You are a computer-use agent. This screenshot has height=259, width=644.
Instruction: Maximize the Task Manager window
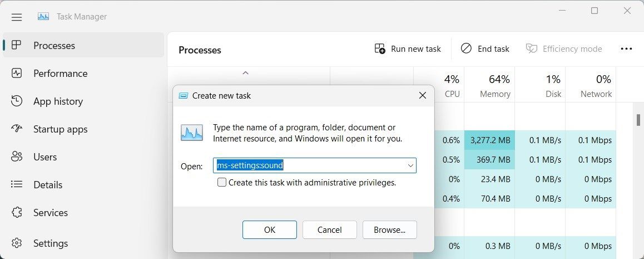pyautogui.click(x=595, y=11)
